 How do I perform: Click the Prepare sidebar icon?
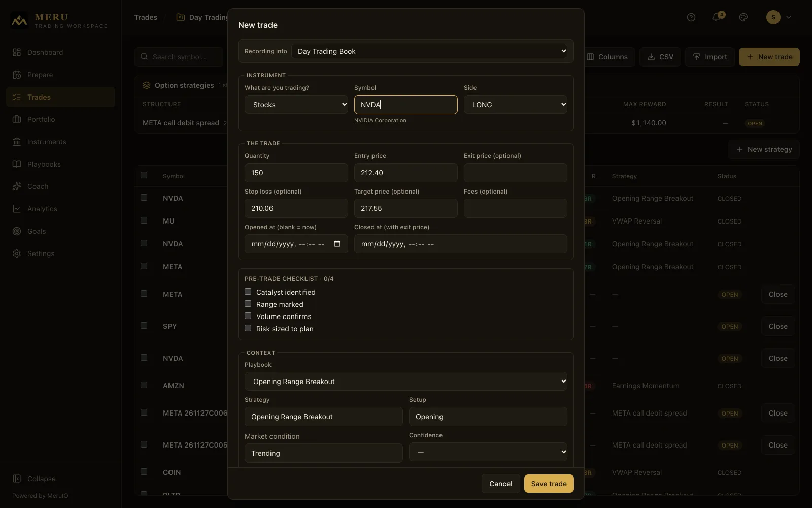(17, 75)
